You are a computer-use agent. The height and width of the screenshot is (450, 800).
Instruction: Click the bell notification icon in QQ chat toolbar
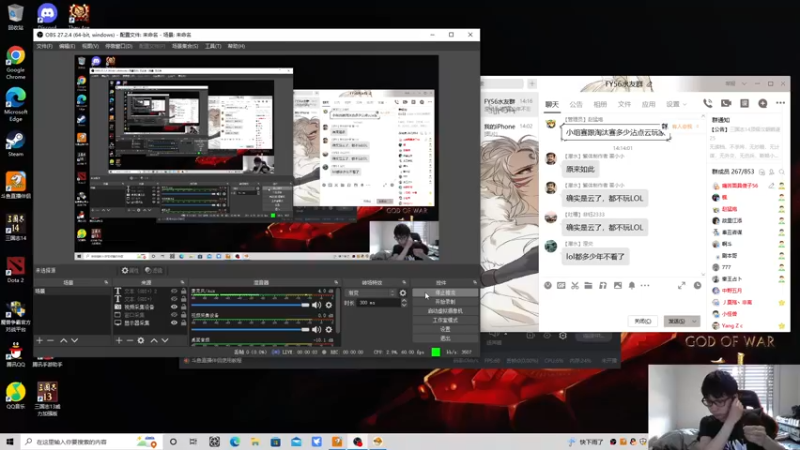tap(632, 285)
